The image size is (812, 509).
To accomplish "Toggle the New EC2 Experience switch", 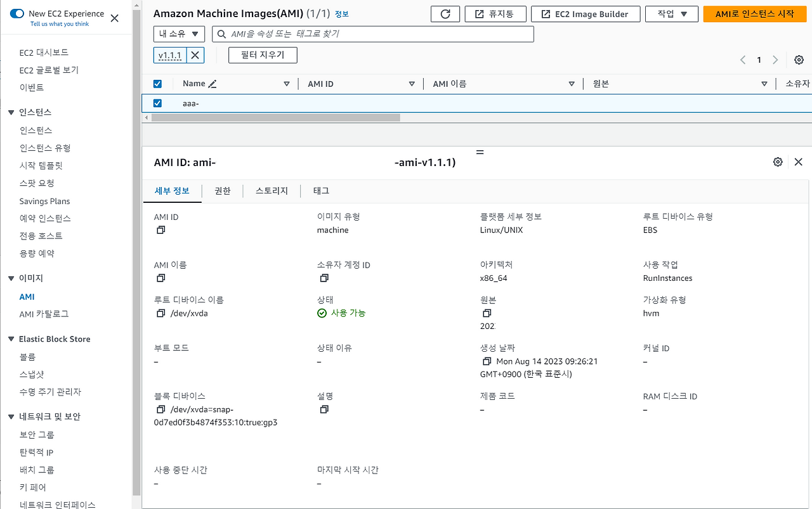I will point(17,13).
